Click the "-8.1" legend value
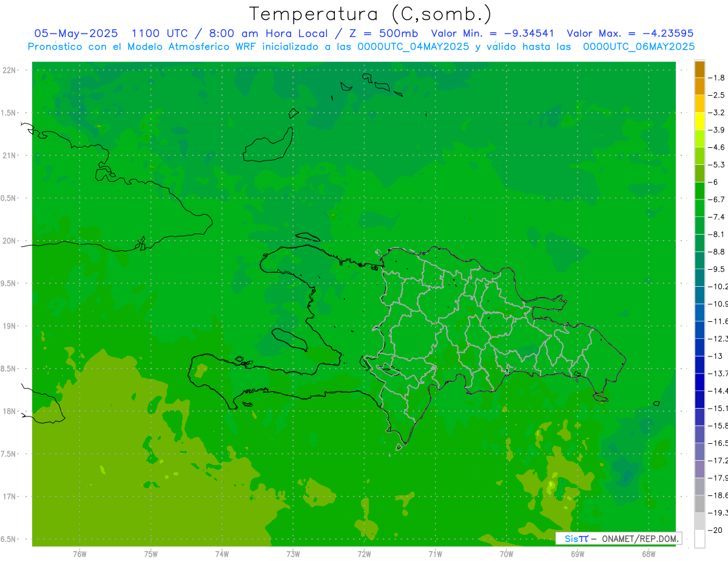This screenshot has height=562, width=728. pos(716,234)
